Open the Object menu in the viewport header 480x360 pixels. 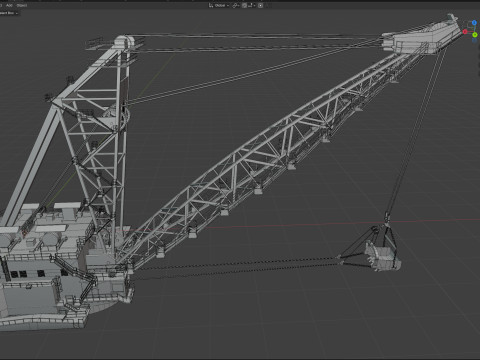click(22, 5)
